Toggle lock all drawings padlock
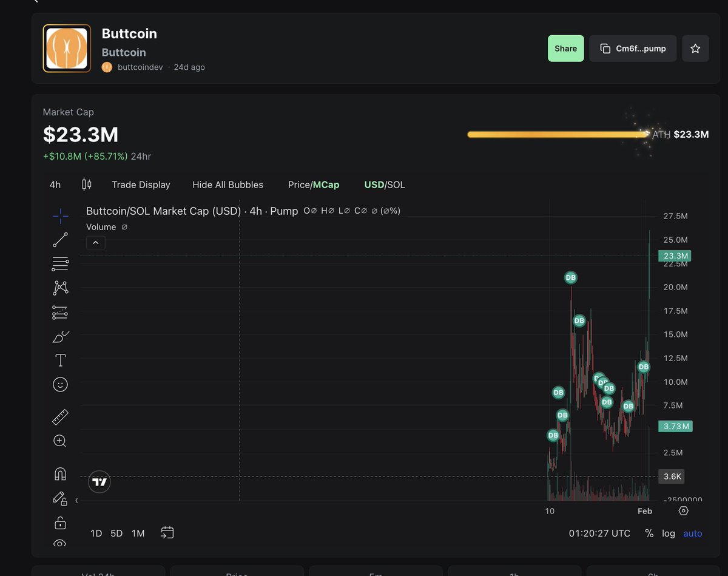The height and width of the screenshot is (576, 728). click(60, 523)
